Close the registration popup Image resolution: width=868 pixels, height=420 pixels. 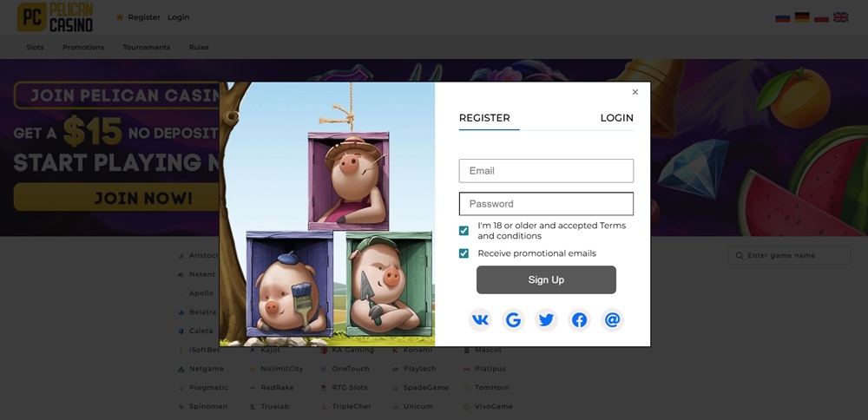point(635,92)
